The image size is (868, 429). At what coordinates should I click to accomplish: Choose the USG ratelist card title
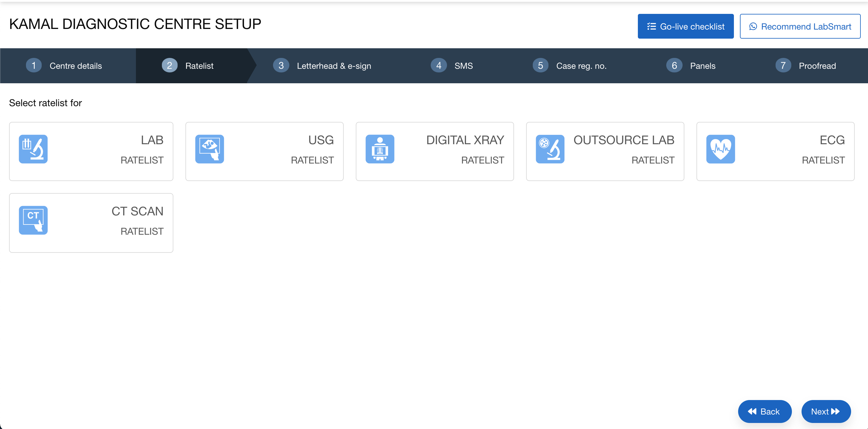click(321, 140)
